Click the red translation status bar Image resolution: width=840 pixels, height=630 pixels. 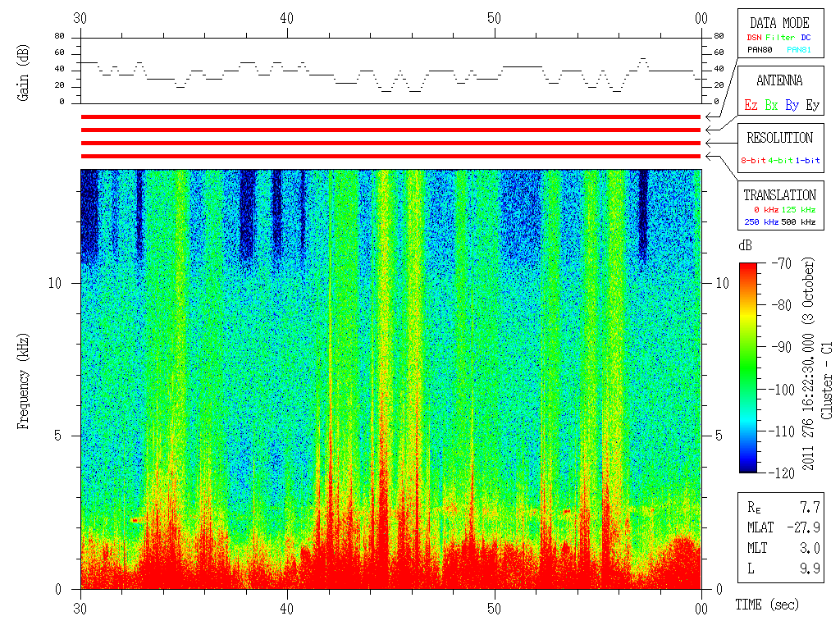tap(390, 157)
